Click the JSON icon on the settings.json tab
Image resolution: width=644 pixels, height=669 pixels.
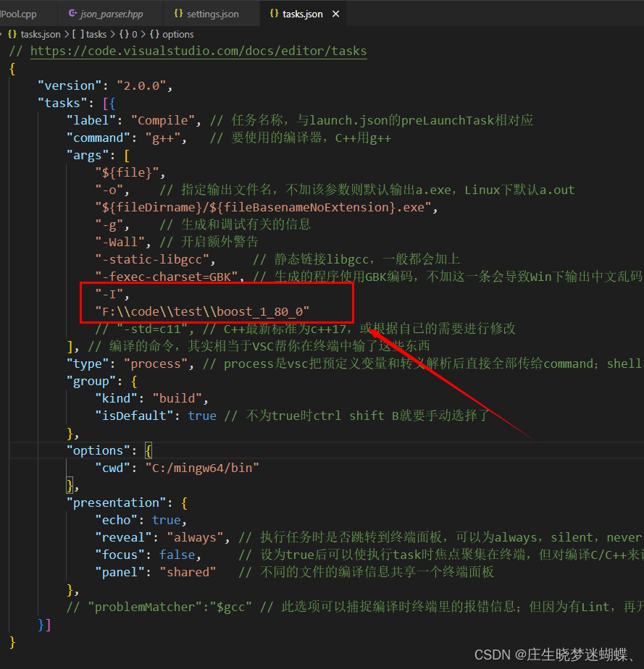(x=179, y=13)
